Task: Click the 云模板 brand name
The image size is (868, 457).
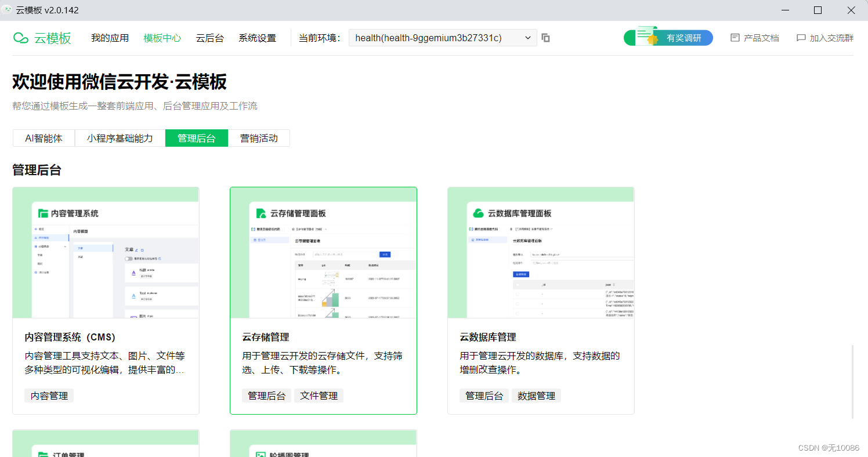Action: (x=52, y=38)
